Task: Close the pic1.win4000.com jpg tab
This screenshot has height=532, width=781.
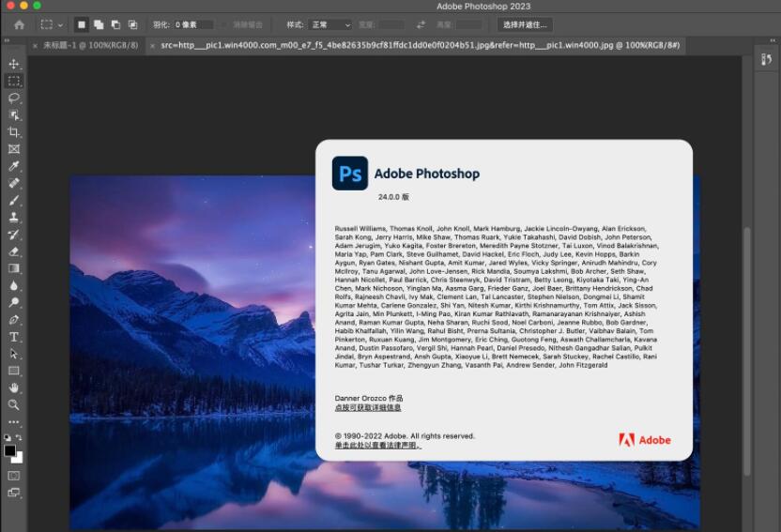Action: point(152,46)
